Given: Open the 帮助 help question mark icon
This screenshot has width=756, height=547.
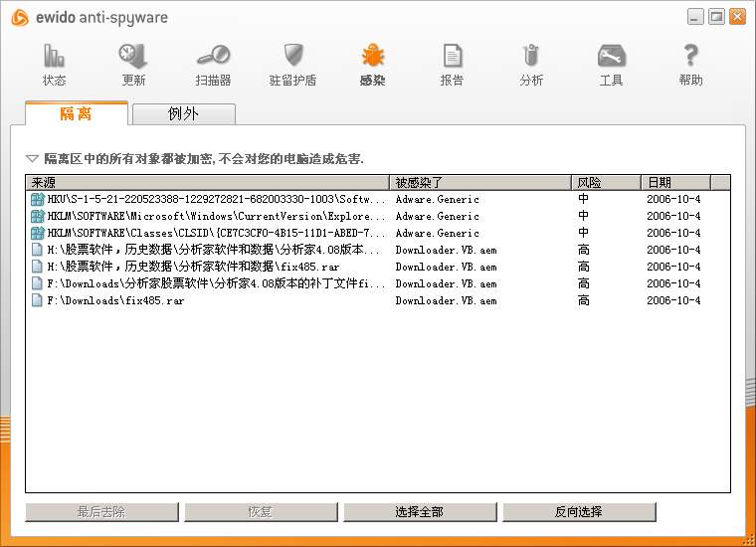Looking at the screenshot, I should click(691, 55).
